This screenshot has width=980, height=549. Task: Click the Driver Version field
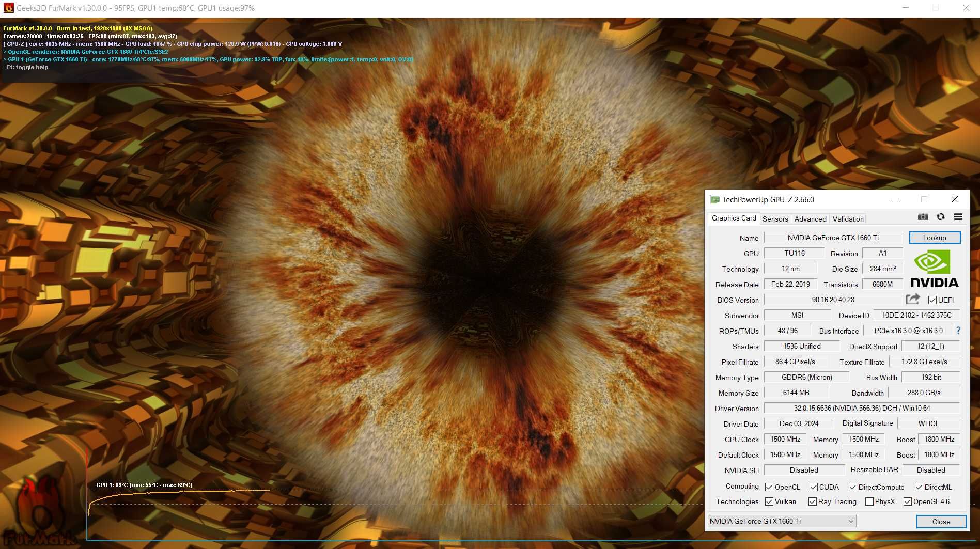[862, 408]
